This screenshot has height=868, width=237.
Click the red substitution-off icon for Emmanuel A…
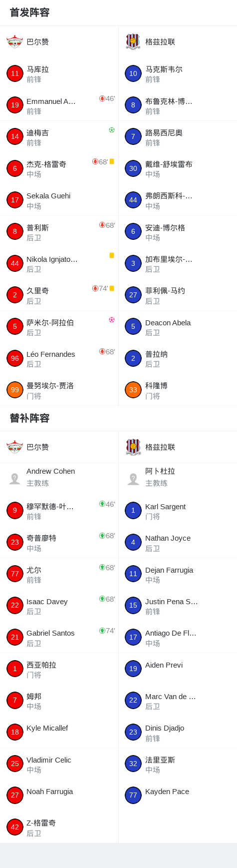coord(102,98)
